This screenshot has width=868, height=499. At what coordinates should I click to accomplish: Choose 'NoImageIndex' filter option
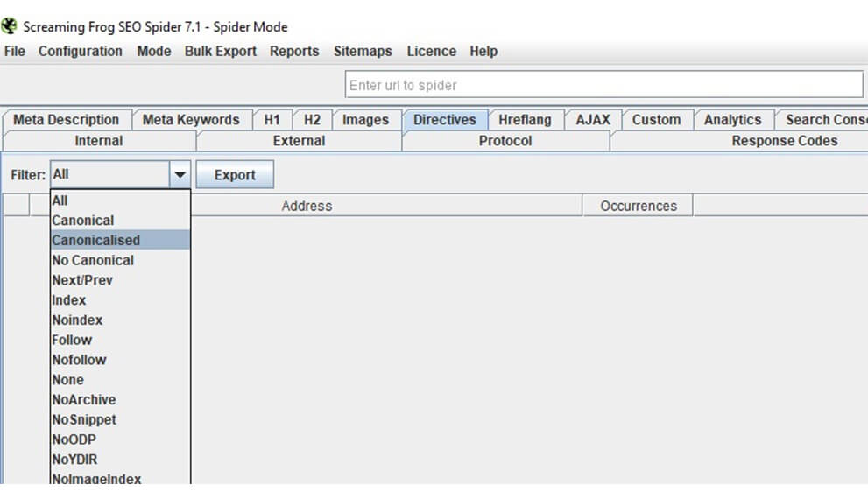(x=120, y=477)
